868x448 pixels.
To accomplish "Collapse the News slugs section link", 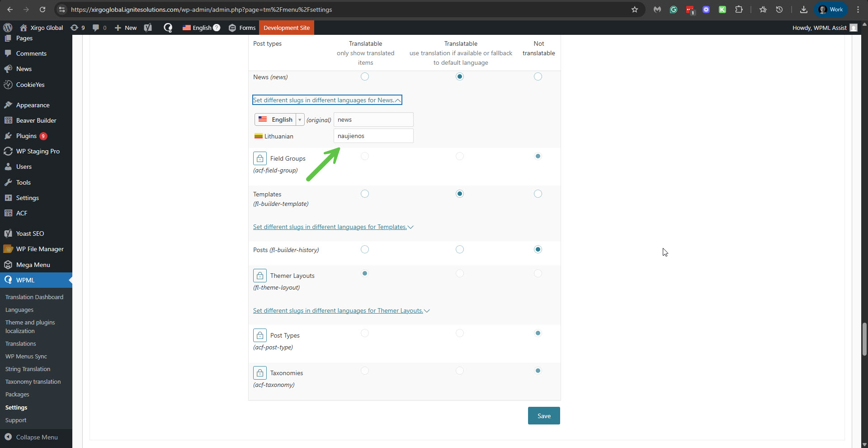I will 327,100.
